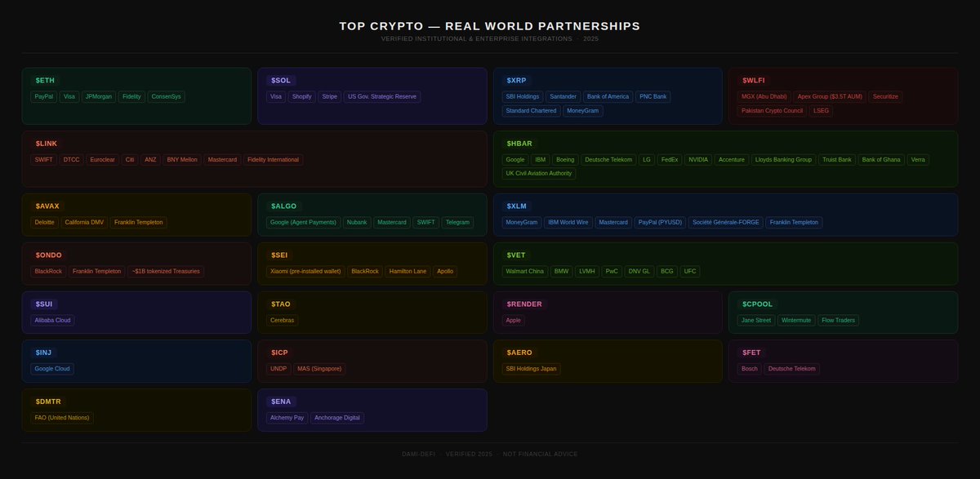
Task: Click the Euroclear tag
Action: click(x=102, y=159)
